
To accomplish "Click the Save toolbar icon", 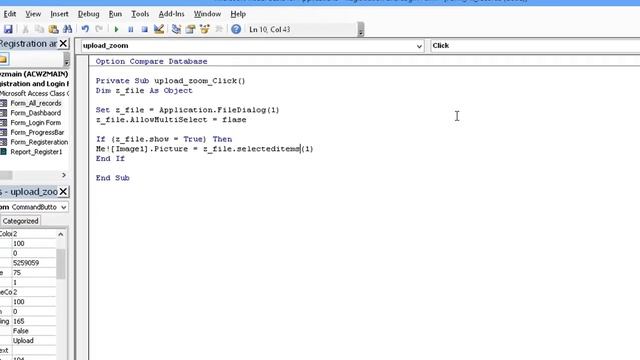I will (8, 29).
